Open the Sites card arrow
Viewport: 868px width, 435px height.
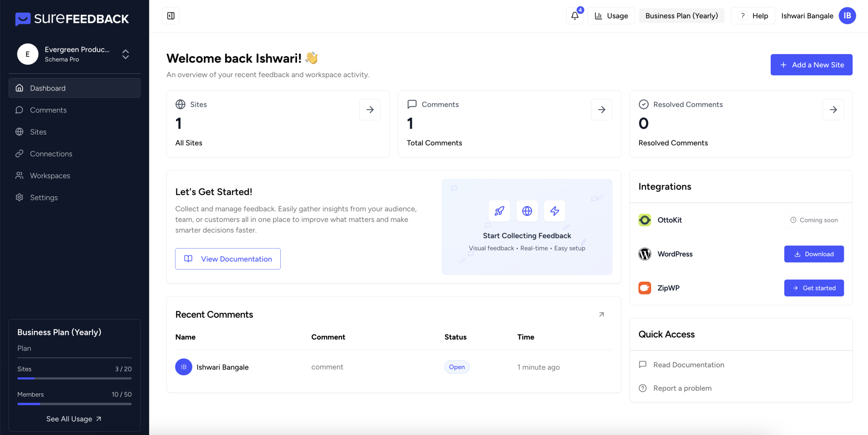point(370,109)
